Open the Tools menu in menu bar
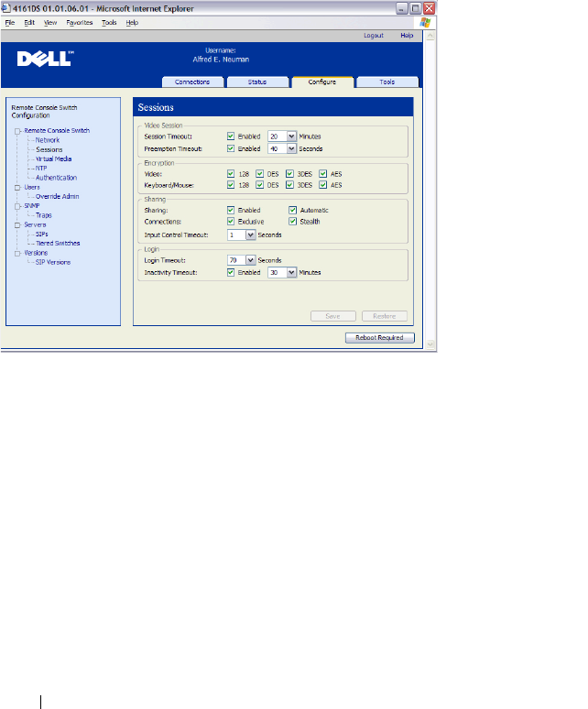588x709 pixels. click(109, 23)
